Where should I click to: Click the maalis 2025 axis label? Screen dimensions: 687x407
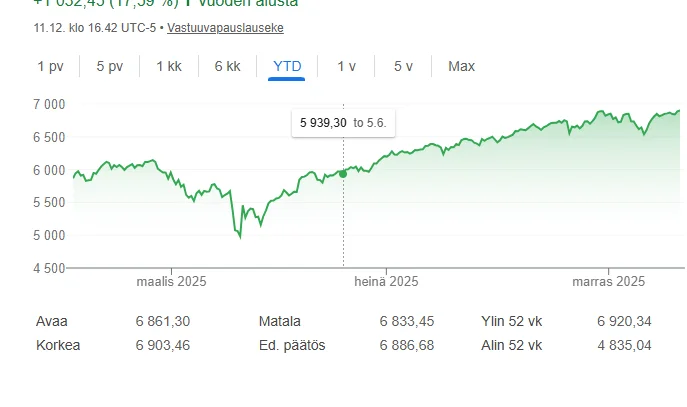(171, 282)
